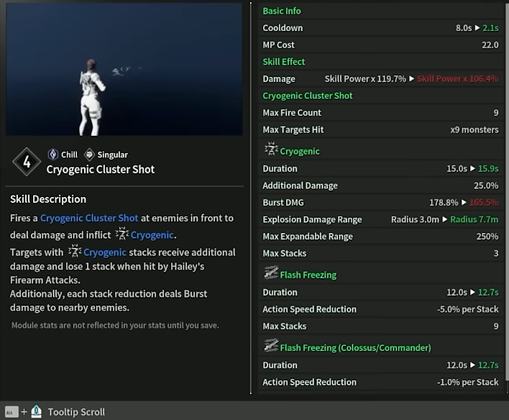Click the Explosion Damage Range row
This screenshot has width=509, height=420.
click(x=380, y=219)
